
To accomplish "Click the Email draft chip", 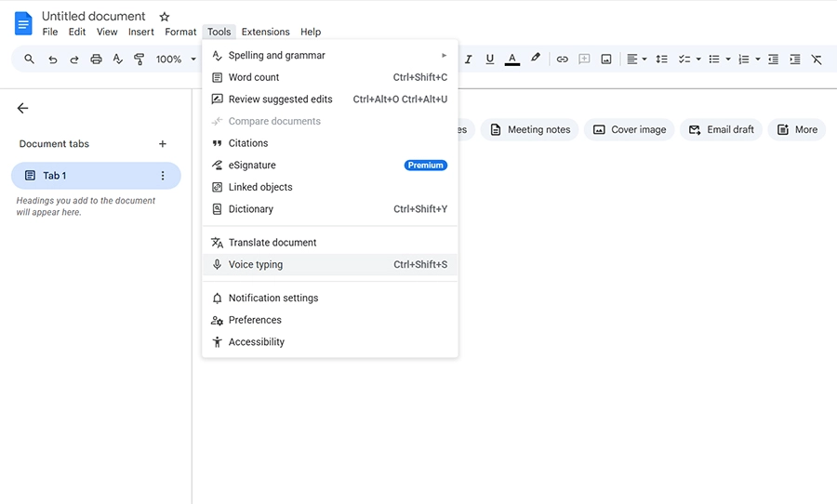I will click(x=721, y=130).
